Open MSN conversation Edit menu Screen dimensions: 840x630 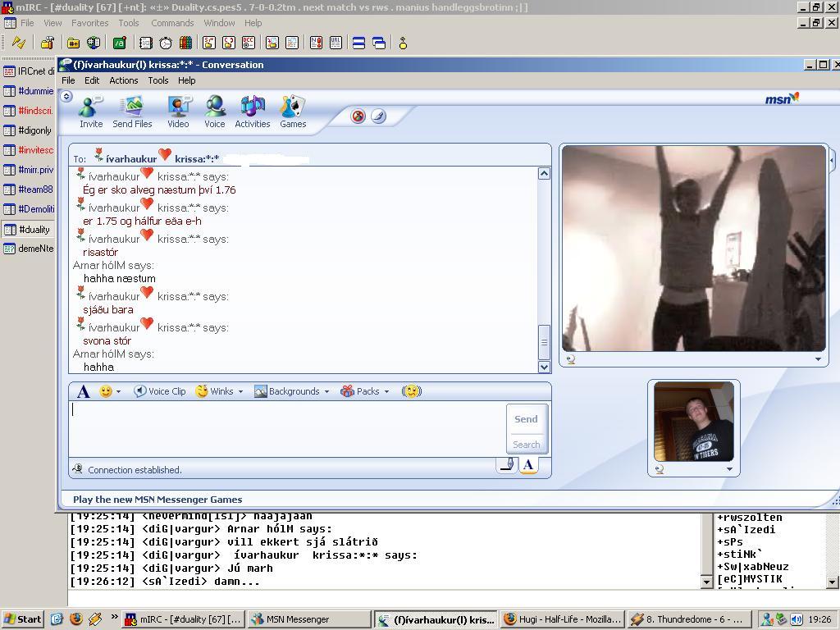pos(92,80)
